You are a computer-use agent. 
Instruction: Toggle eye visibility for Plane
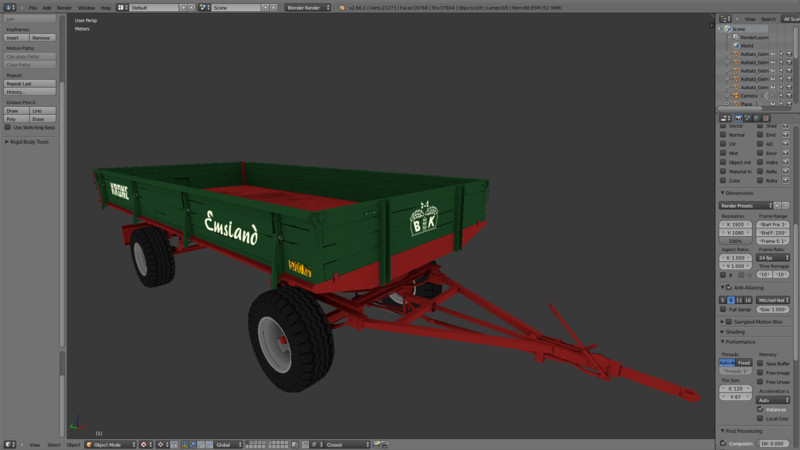coord(772,104)
